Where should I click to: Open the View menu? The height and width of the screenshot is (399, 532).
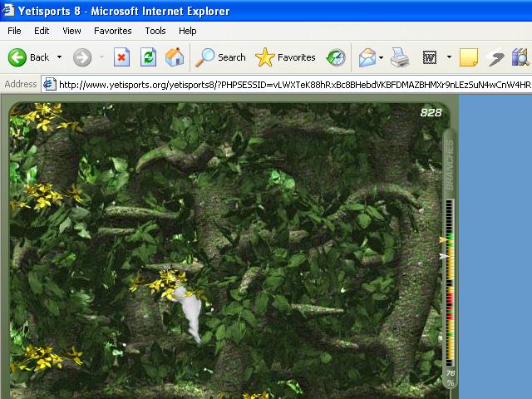pyautogui.click(x=71, y=31)
